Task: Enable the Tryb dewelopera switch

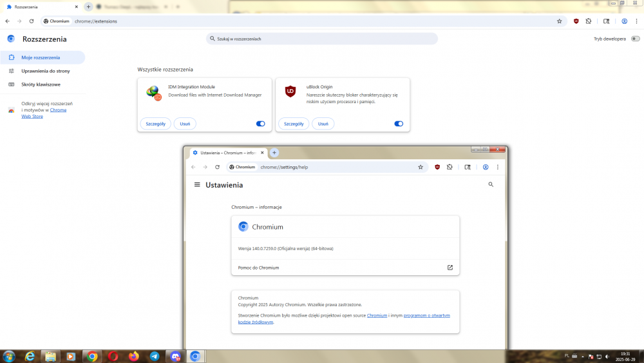Action: (635, 39)
